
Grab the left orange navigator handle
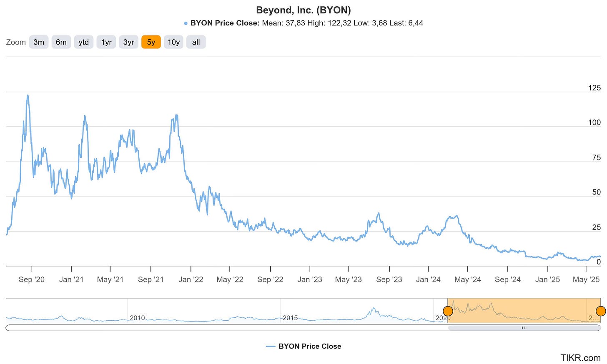click(x=448, y=311)
